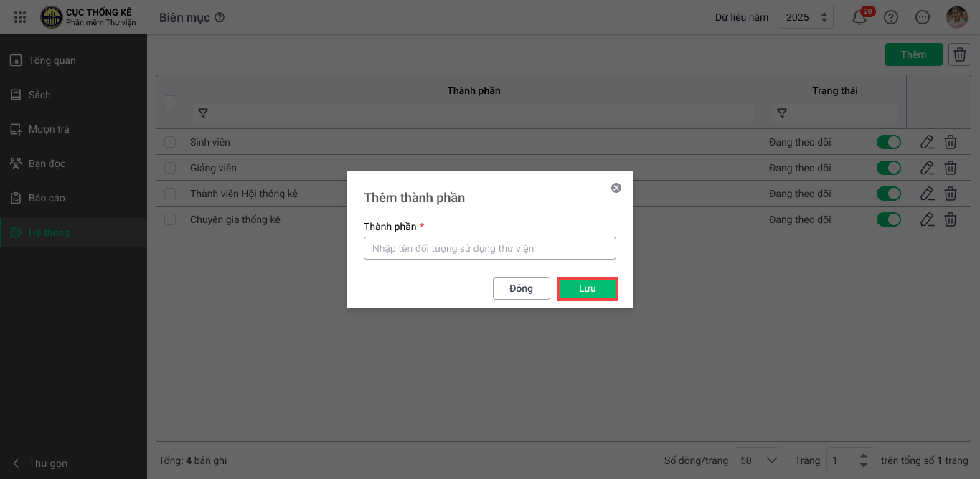The width and height of the screenshot is (980, 479).
Task: Check the Giảng viên row checkbox
Action: [x=170, y=168]
